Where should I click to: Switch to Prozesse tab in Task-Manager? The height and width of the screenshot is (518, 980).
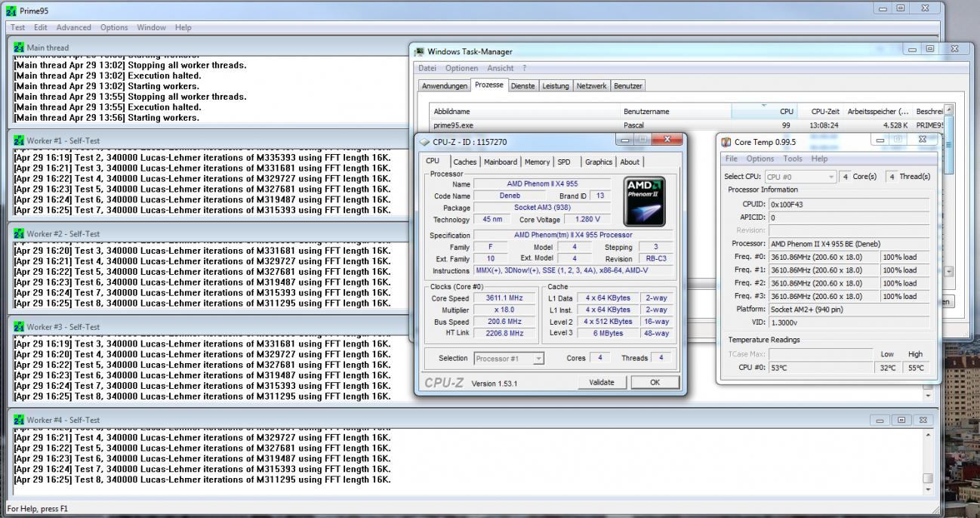tap(489, 85)
